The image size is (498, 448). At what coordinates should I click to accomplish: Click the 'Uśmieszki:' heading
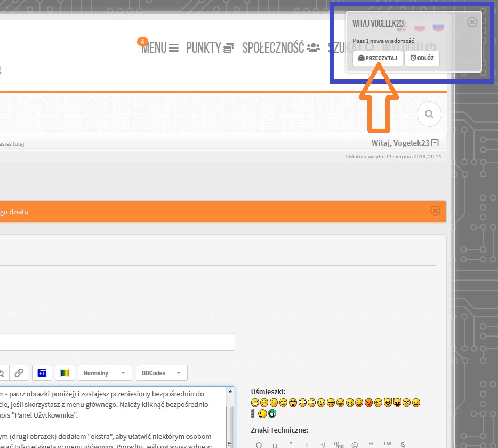[x=268, y=392]
